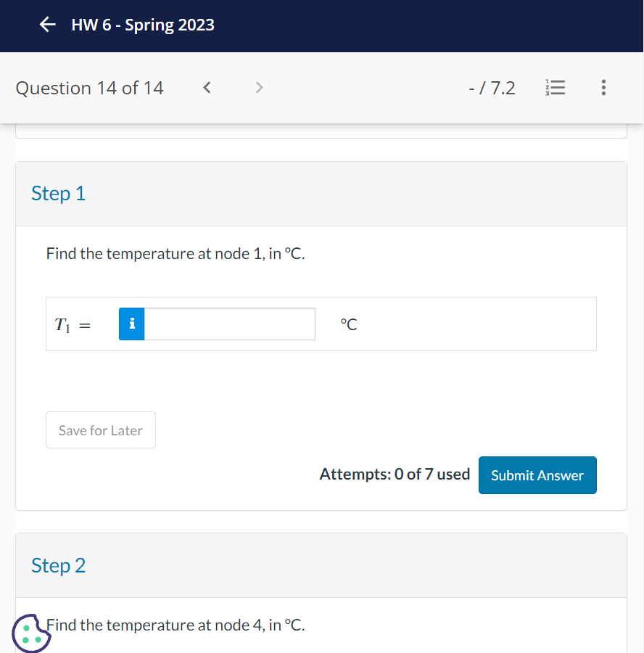The image size is (644, 653).
Task: Click the °C unit label beside the input
Action: (x=349, y=324)
